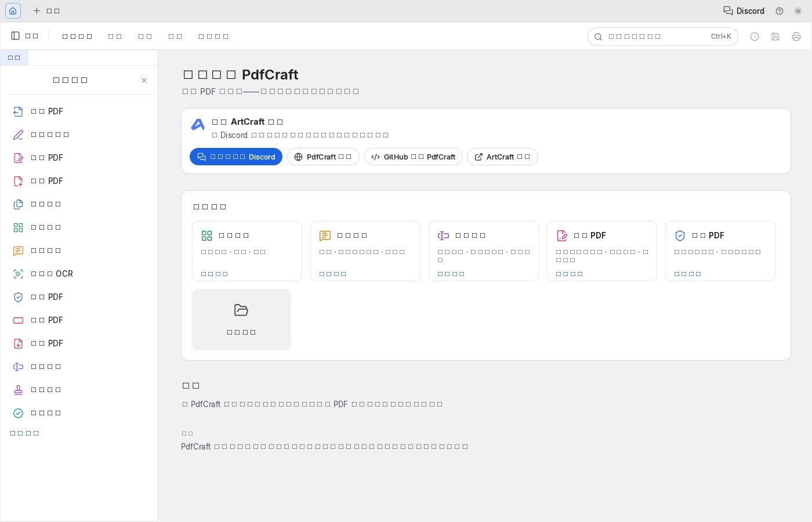Click the open-folder file card

click(x=241, y=320)
